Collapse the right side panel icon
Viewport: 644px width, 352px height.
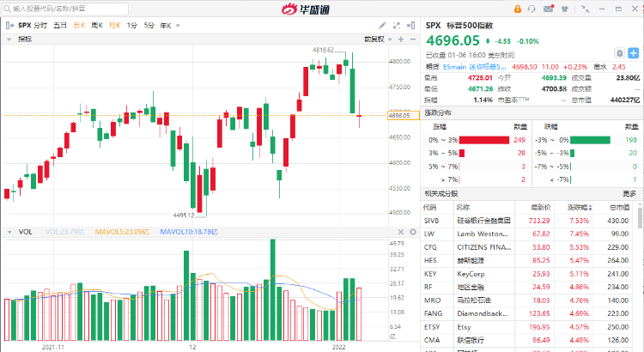tap(410, 26)
